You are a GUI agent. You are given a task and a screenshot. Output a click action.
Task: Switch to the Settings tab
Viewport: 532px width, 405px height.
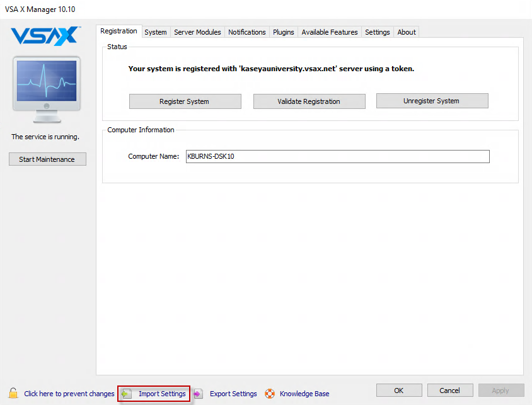click(378, 32)
